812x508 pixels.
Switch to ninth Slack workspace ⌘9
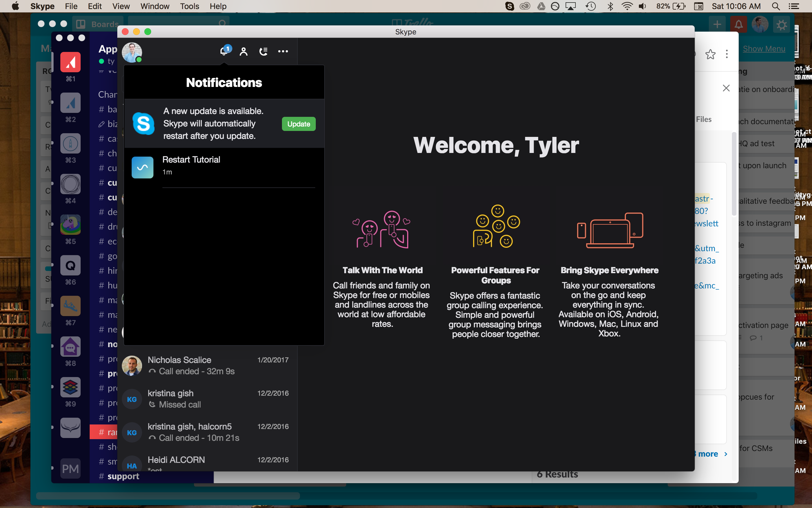70,387
